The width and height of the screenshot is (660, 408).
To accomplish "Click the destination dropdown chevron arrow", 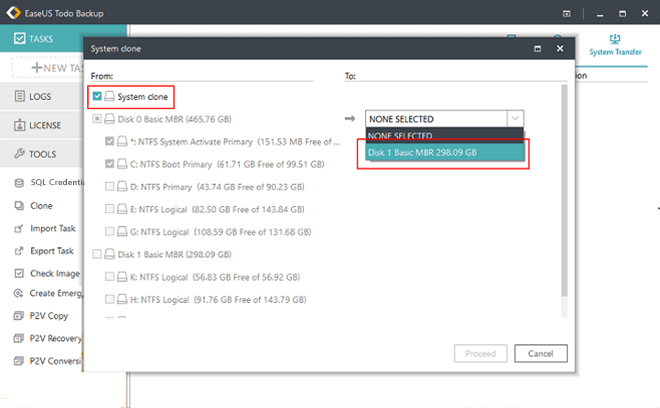I will pos(515,119).
